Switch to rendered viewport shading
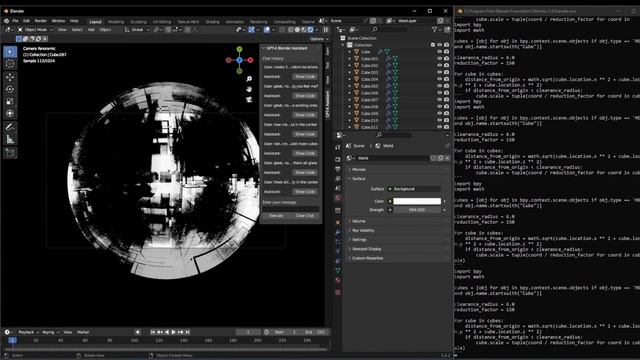This screenshot has width=640, height=360. pyautogui.click(x=311, y=29)
